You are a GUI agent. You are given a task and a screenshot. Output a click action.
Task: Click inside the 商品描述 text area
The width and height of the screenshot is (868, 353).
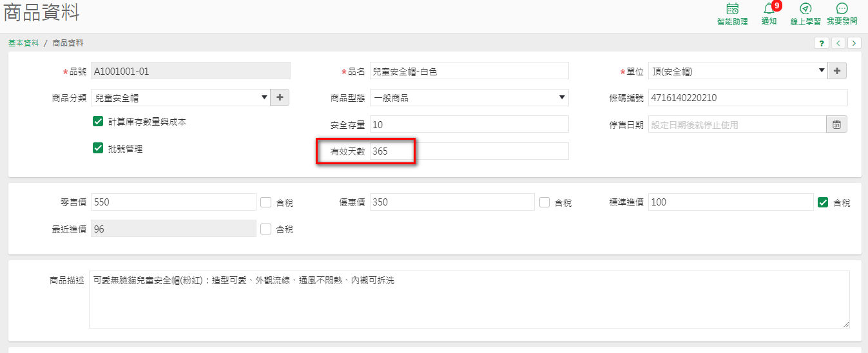[x=469, y=300]
